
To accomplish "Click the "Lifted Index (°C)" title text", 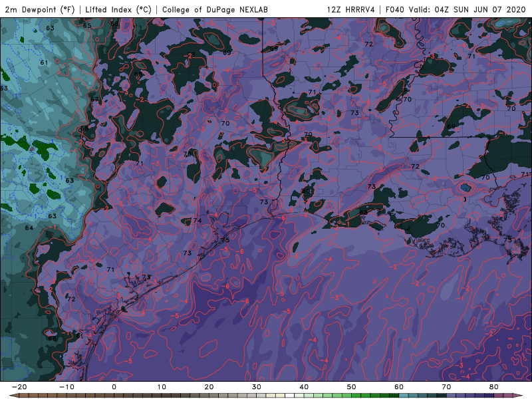I will point(118,9).
